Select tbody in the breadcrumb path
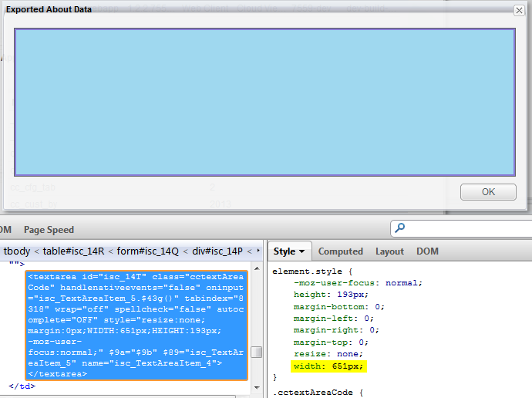 pyautogui.click(x=17, y=251)
